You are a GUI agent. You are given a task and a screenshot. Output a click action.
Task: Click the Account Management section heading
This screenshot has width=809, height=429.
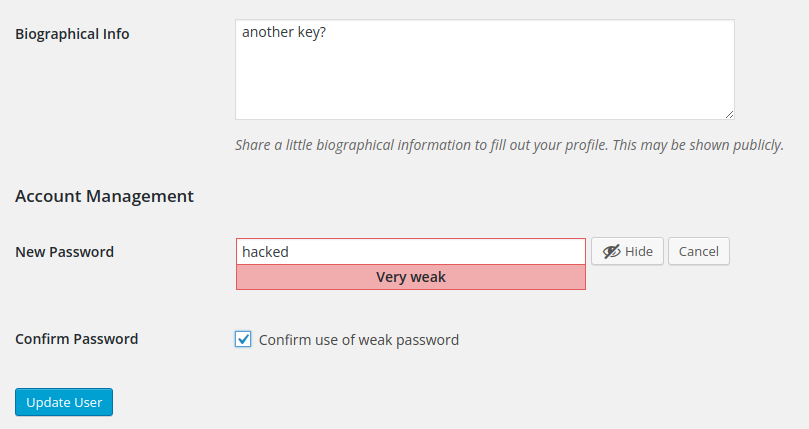104,196
